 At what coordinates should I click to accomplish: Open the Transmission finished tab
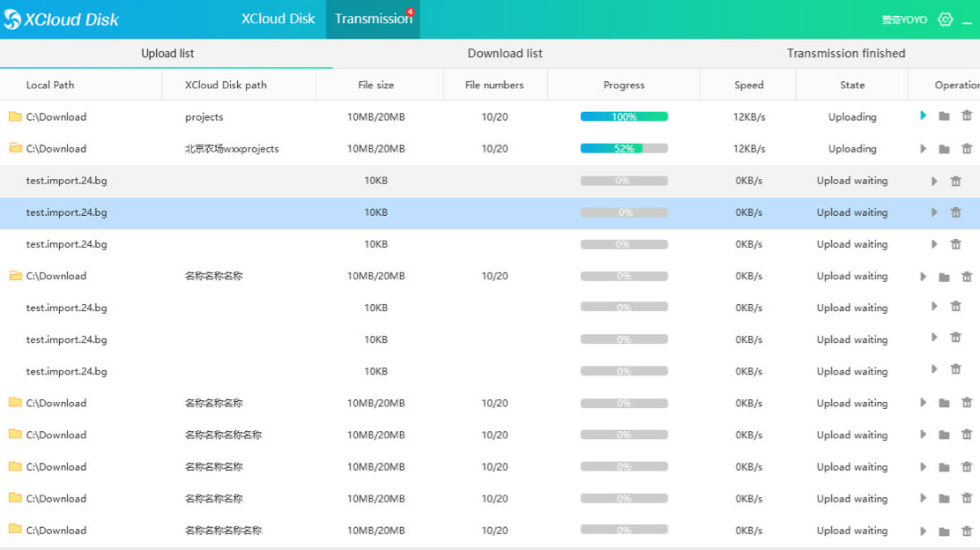point(845,53)
